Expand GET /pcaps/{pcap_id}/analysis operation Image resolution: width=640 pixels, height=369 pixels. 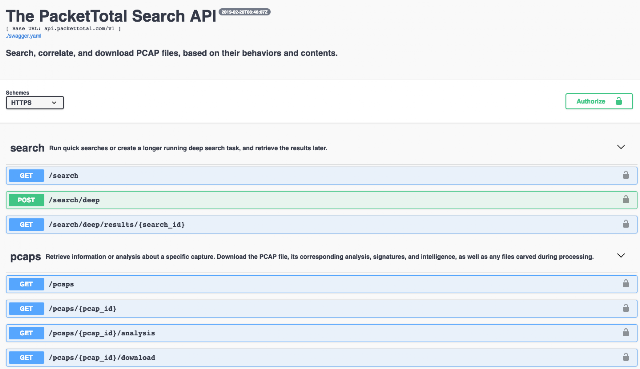click(322, 333)
